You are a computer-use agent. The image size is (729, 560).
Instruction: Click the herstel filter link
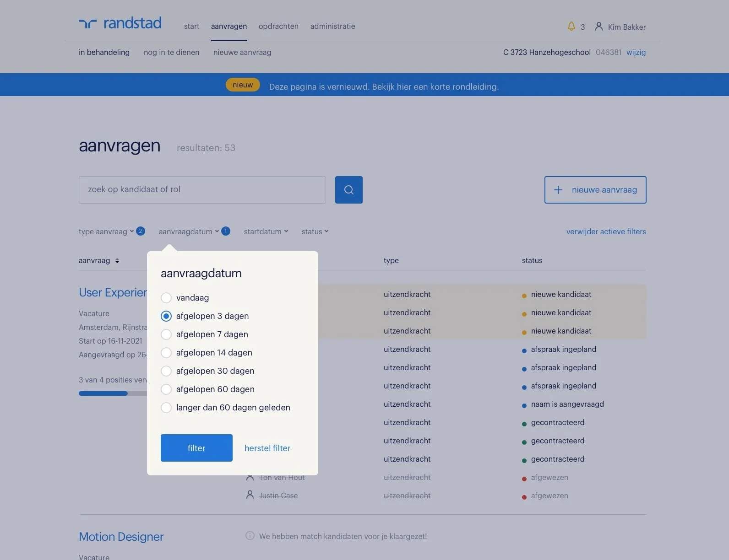[x=267, y=448]
